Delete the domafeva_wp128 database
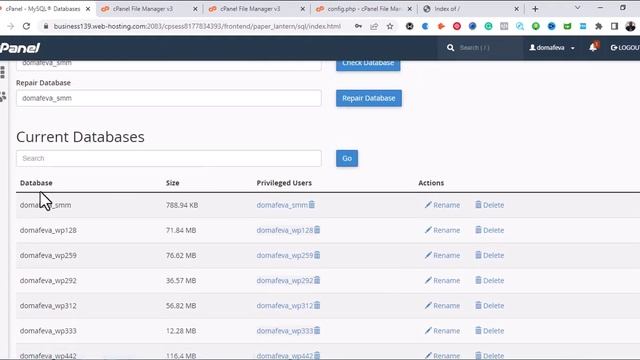 (489, 230)
